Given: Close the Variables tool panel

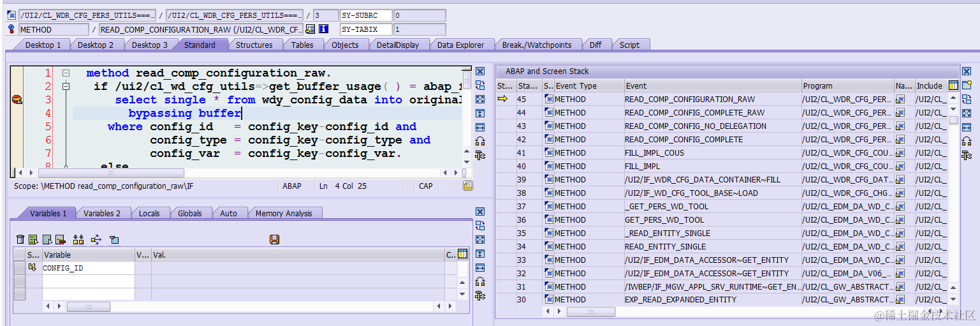Looking at the screenshot, I should 480,212.
